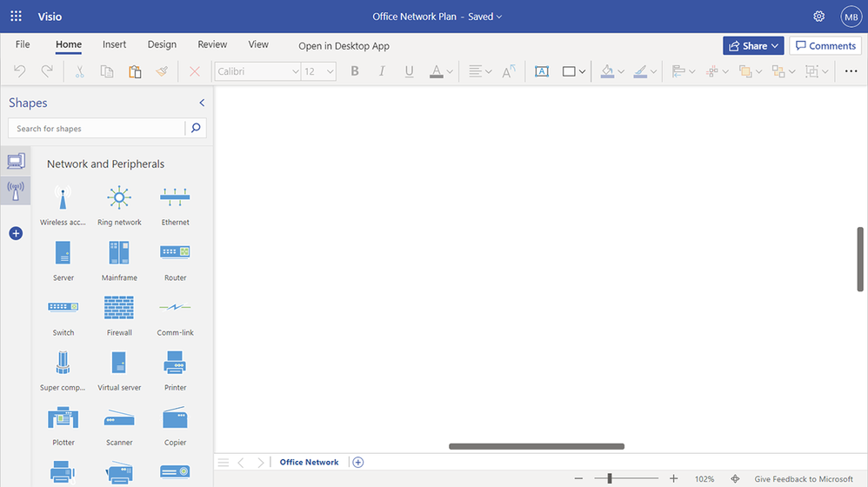Toggle underline formatting

tap(409, 71)
